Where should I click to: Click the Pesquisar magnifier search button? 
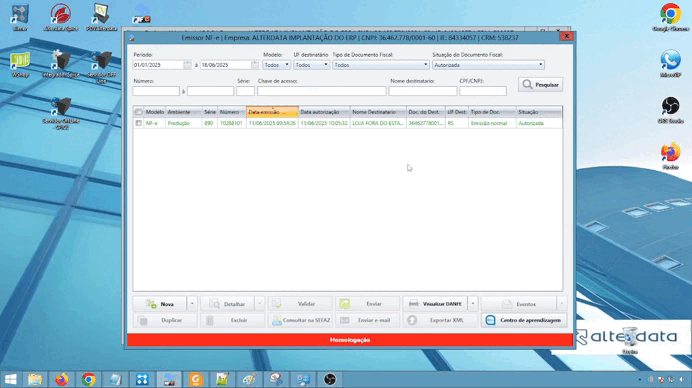pos(541,85)
